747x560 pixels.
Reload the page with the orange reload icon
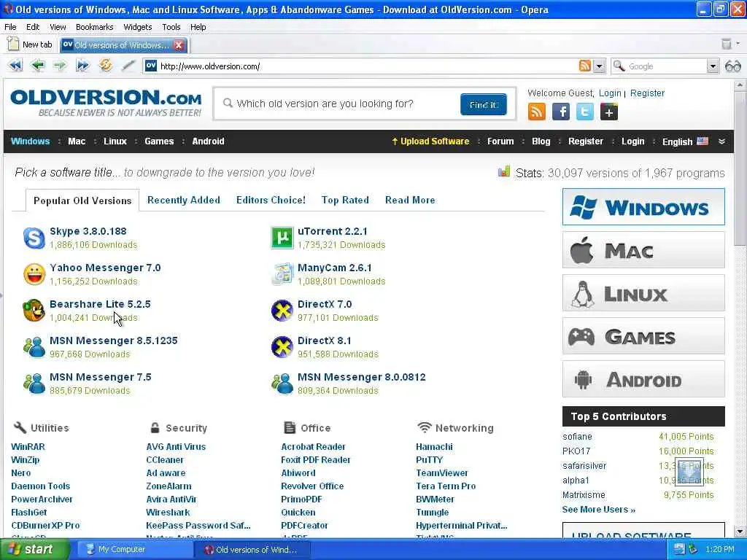tap(105, 65)
